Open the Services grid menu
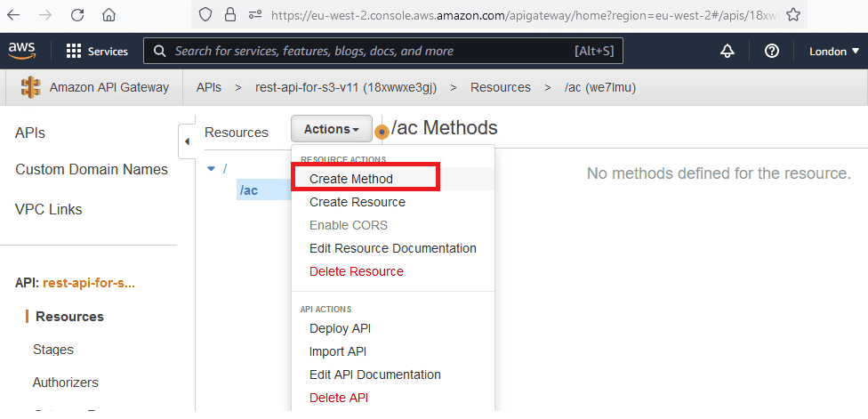 97,52
